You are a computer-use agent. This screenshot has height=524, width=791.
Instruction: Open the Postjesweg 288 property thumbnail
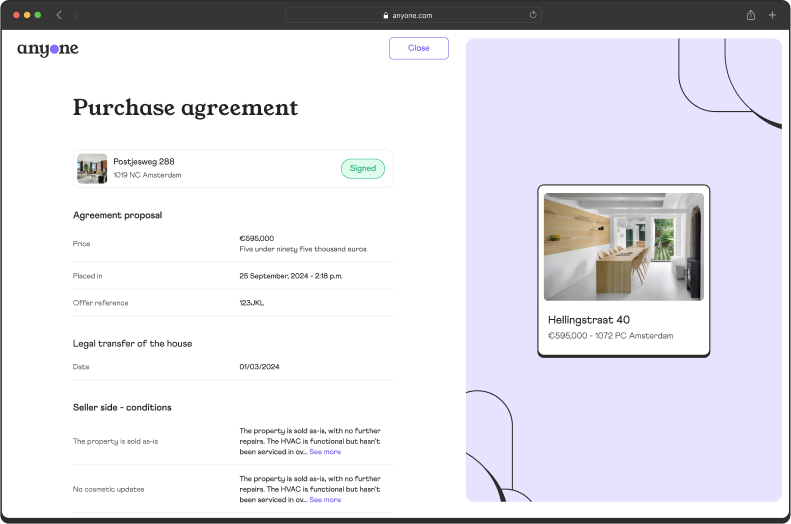pos(92,168)
